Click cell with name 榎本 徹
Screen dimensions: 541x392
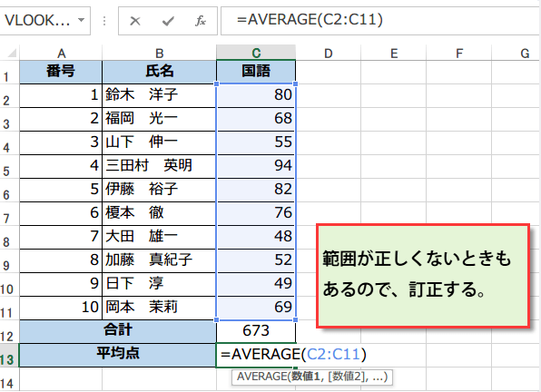(x=159, y=214)
